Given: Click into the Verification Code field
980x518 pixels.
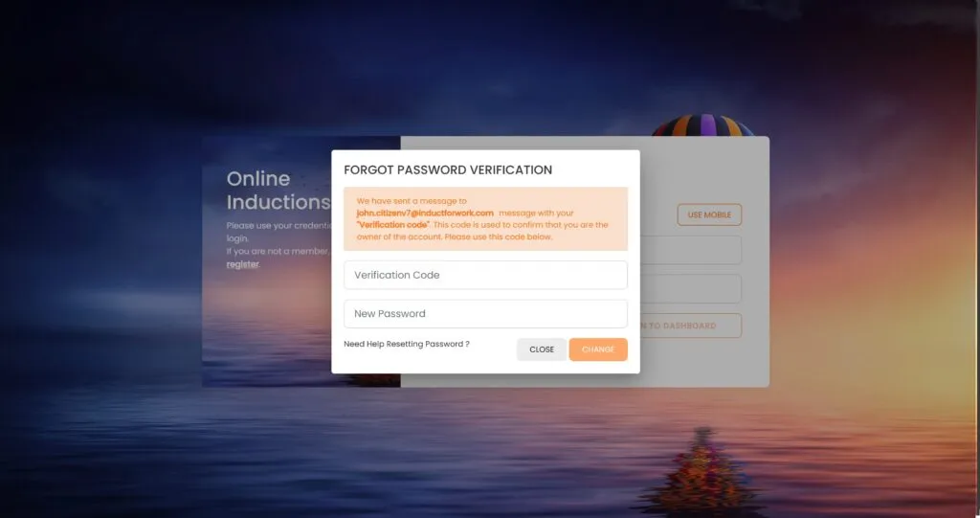Looking at the screenshot, I should point(485,275).
